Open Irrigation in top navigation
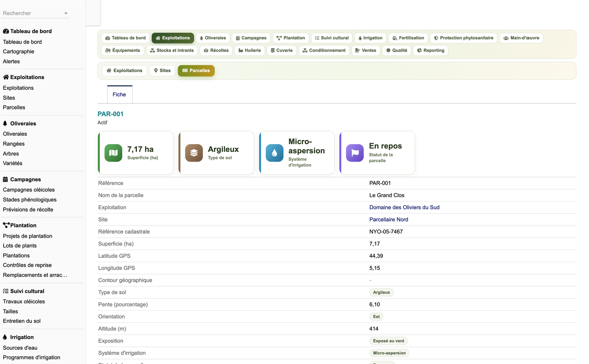Viewport: 589px width, 364px height. pyautogui.click(x=371, y=38)
